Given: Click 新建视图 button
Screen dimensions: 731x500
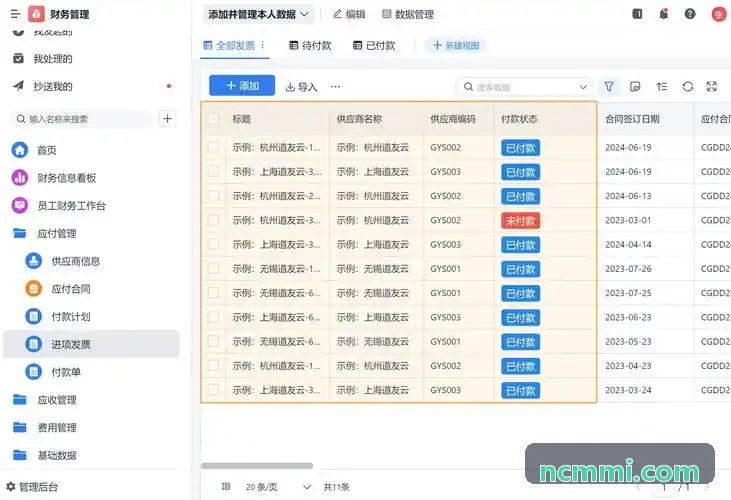Looking at the screenshot, I should click(x=456, y=45).
